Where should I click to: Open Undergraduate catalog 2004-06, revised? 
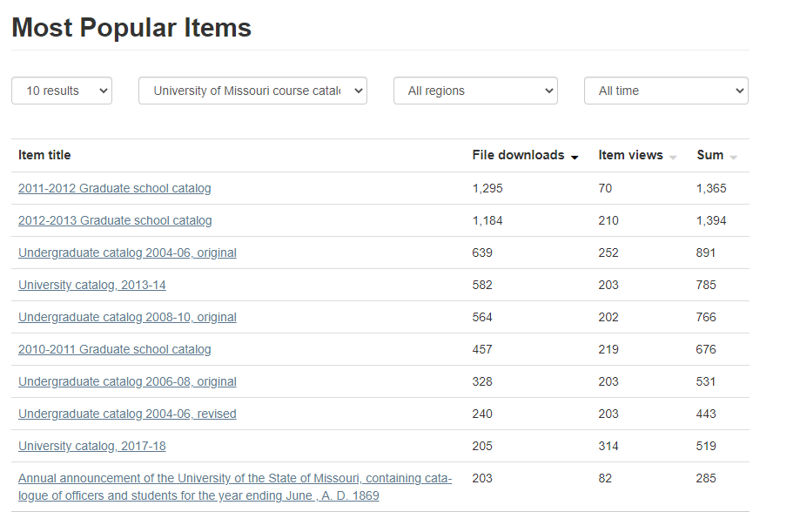tap(127, 414)
